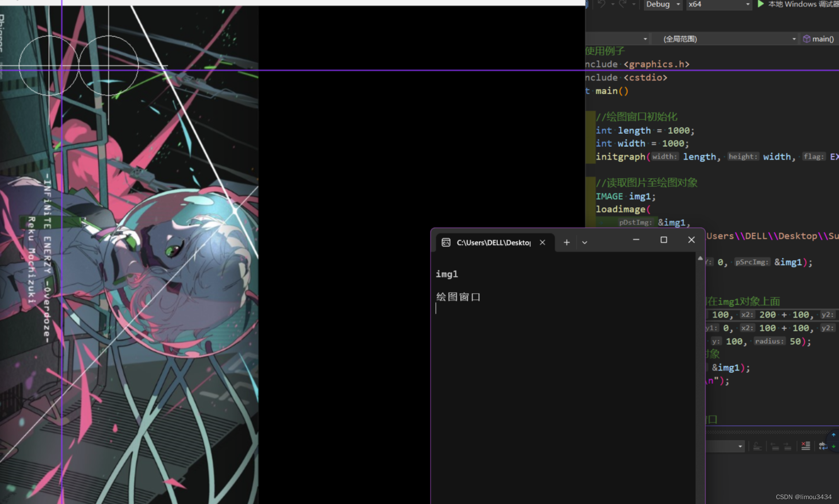Open the Debug configuration dropdown
Screen dimensions: 839x504
(663, 4)
